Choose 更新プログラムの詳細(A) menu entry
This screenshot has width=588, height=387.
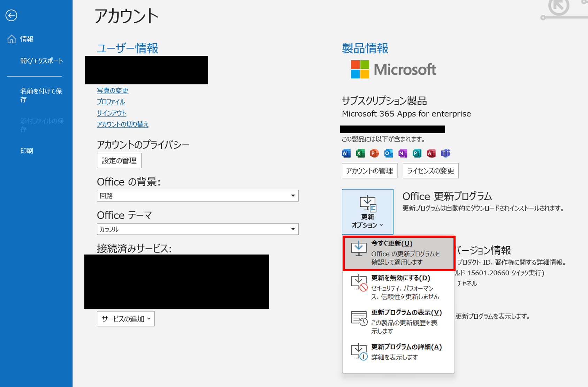pos(399,352)
